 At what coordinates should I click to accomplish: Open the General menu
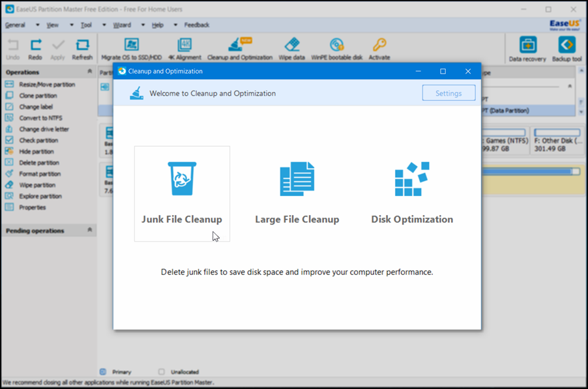pos(15,25)
